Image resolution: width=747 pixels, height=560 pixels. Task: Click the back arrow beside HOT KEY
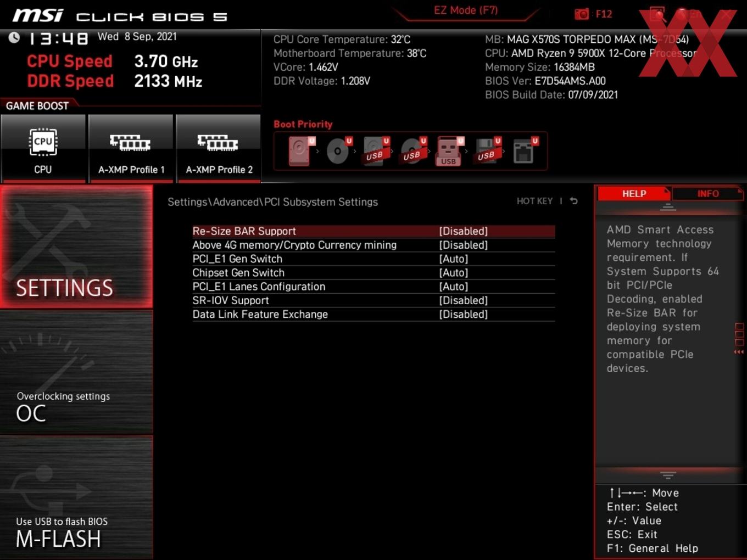[573, 201]
